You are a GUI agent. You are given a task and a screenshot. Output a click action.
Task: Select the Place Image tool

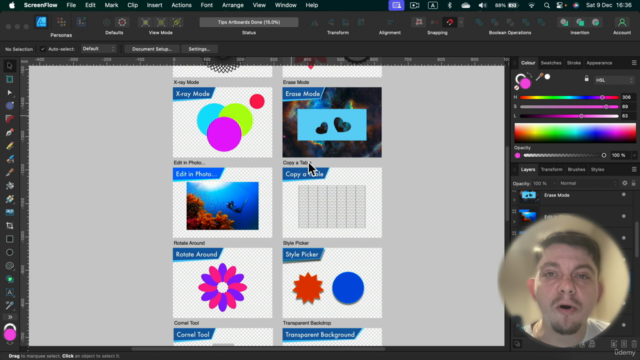click(9, 212)
